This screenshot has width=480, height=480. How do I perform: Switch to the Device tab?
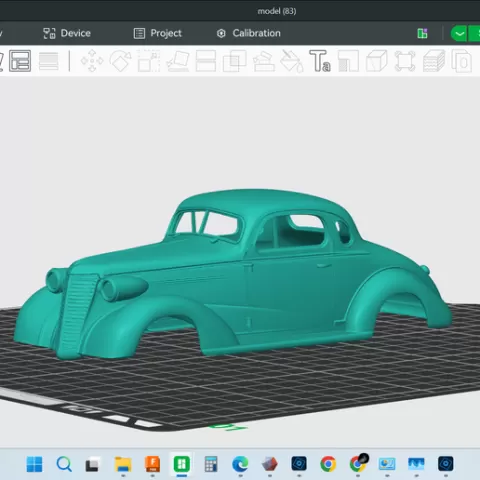[67, 33]
